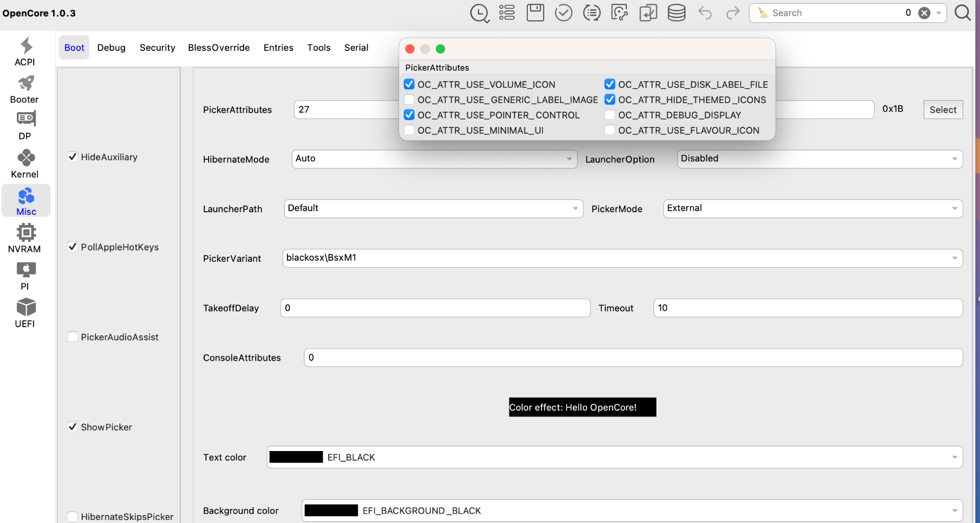Focus the ConsoleAttributes input field
This screenshot has height=523, width=980.
pyautogui.click(x=633, y=357)
